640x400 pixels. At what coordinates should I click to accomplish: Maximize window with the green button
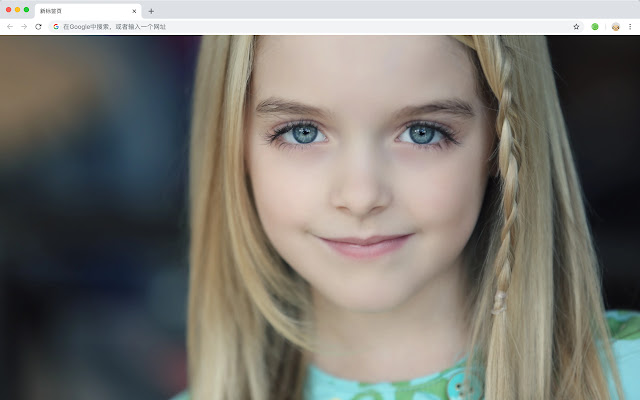pos(27,9)
